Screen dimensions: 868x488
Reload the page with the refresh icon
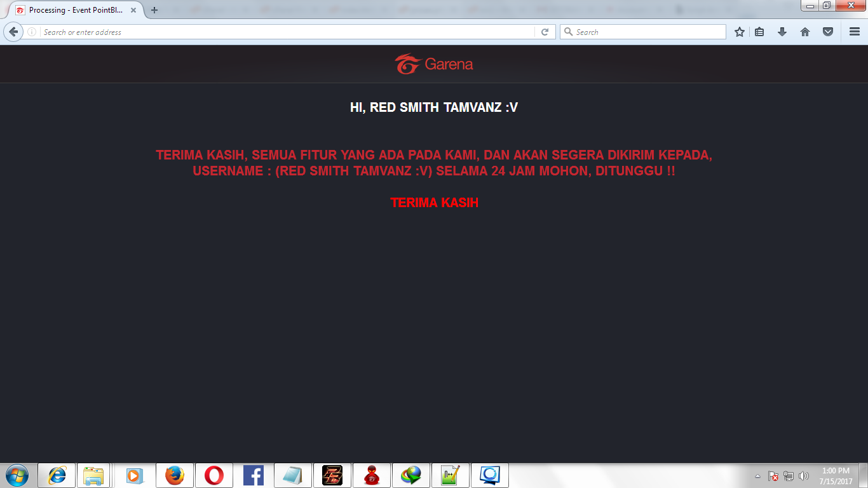tap(545, 32)
